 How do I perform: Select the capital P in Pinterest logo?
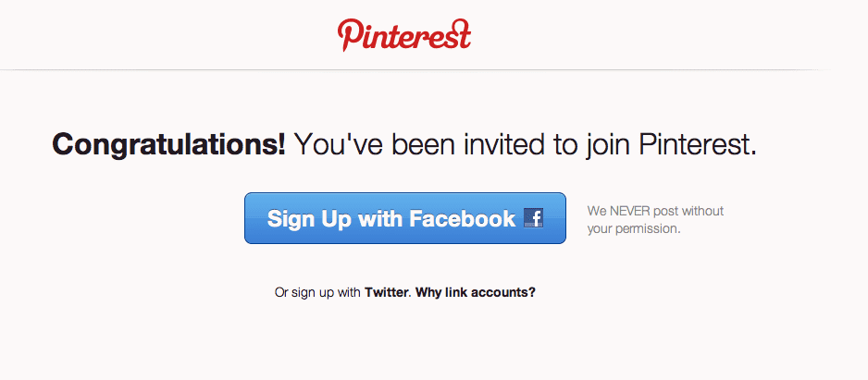click(x=349, y=35)
